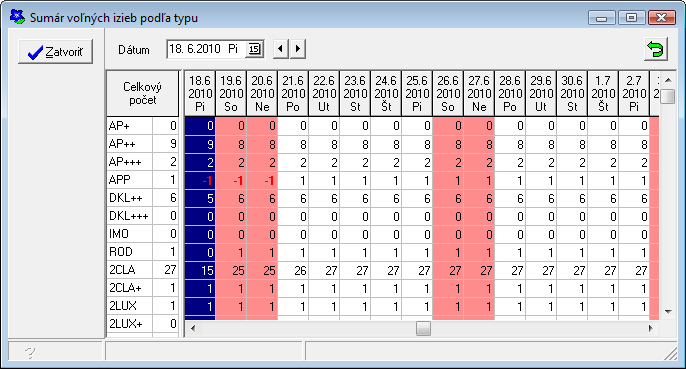The image size is (686, 369).
Task: Select the 1.7 2010 Št column header
Action: click(603, 94)
